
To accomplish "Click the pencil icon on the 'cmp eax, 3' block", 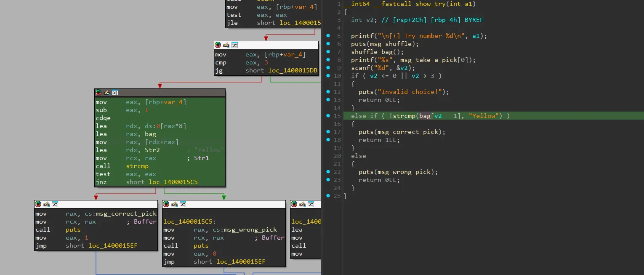I will 226,45.
